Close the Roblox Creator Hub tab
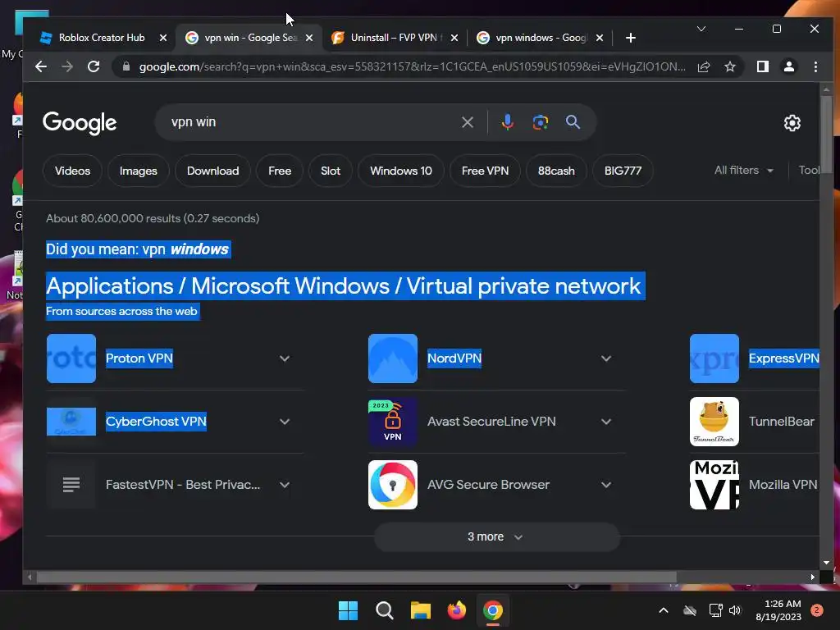This screenshot has height=630, width=840. pos(163,38)
